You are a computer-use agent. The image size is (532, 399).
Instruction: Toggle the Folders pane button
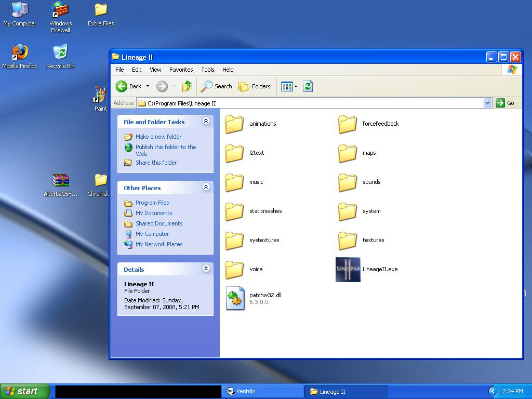coord(255,86)
